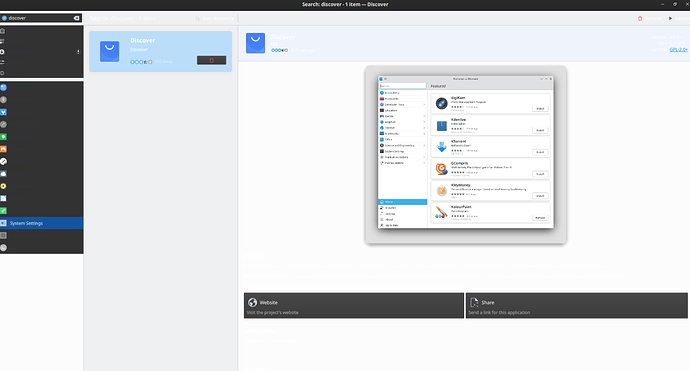Screen dimensions: 690x371
Task: Open Discover settings via the sliders icon
Action: [3, 62]
